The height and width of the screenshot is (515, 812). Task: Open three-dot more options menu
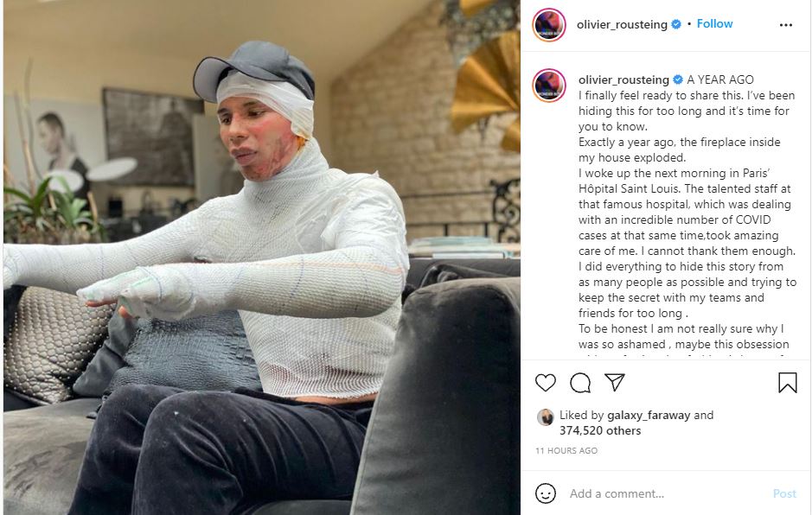[x=785, y=25]
